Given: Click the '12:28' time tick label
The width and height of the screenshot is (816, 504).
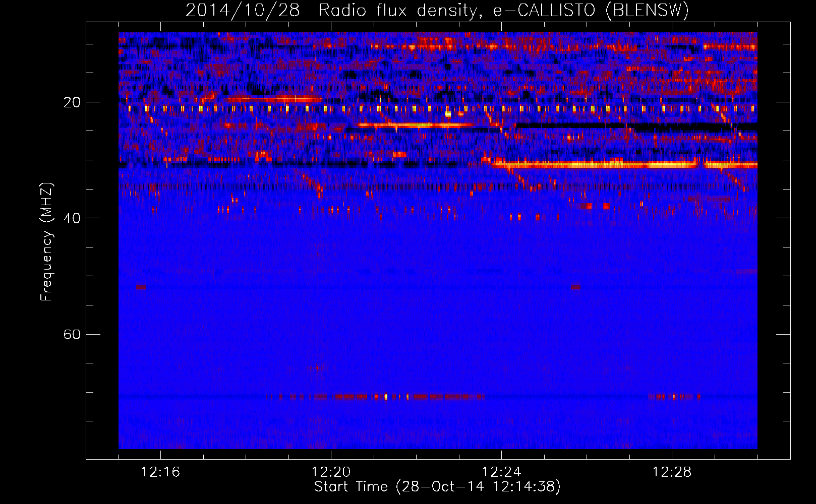Looking at the screenshot, I should point(672,472).
